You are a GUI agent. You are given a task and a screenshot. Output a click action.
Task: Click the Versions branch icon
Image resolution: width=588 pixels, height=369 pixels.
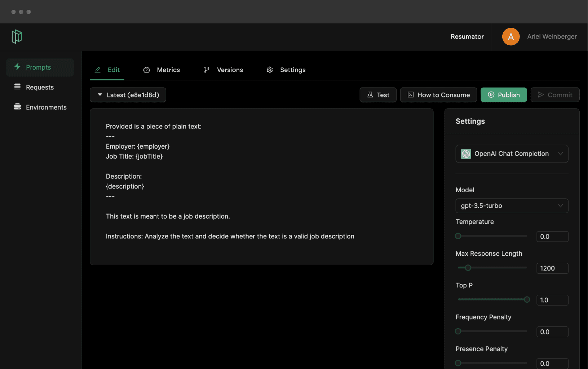[207, 70]
